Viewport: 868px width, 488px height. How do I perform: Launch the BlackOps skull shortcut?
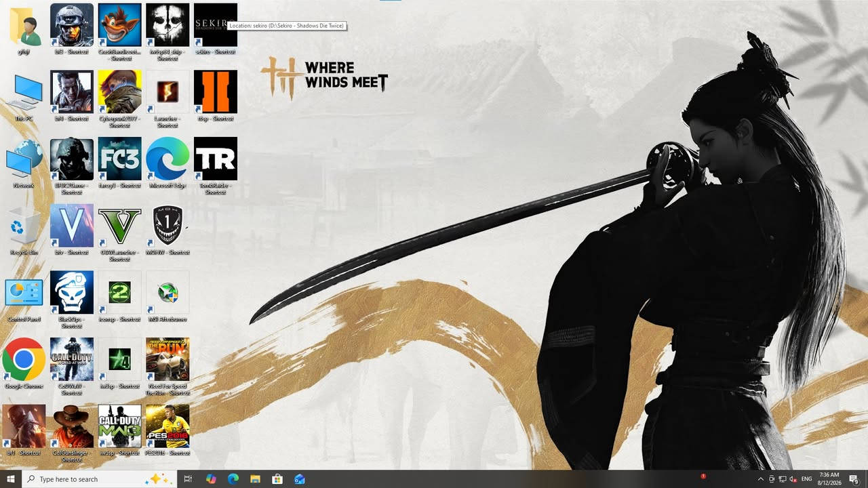pyautogui.click(x=72, y=293)
